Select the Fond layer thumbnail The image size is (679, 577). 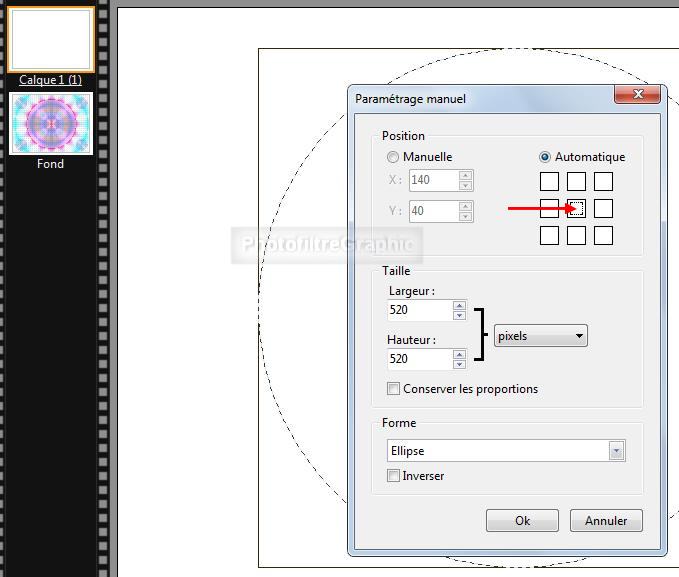pos(51,124)
